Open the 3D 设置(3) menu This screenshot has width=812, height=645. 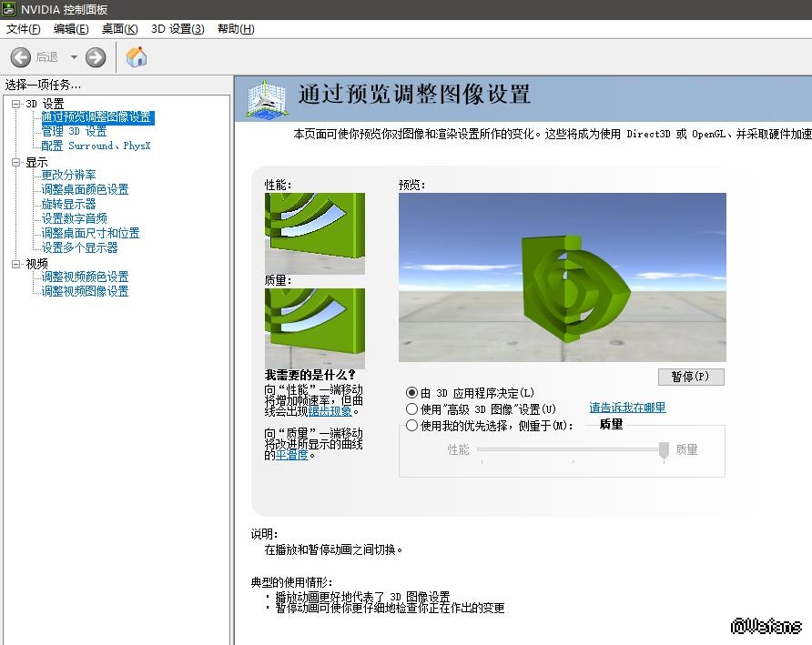[178, 29]
